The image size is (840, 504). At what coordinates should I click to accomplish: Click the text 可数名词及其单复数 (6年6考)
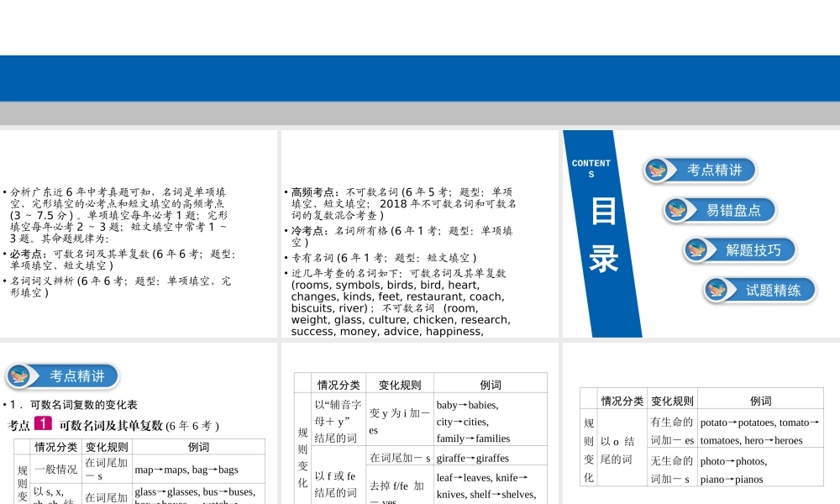(x=139, y=426)
